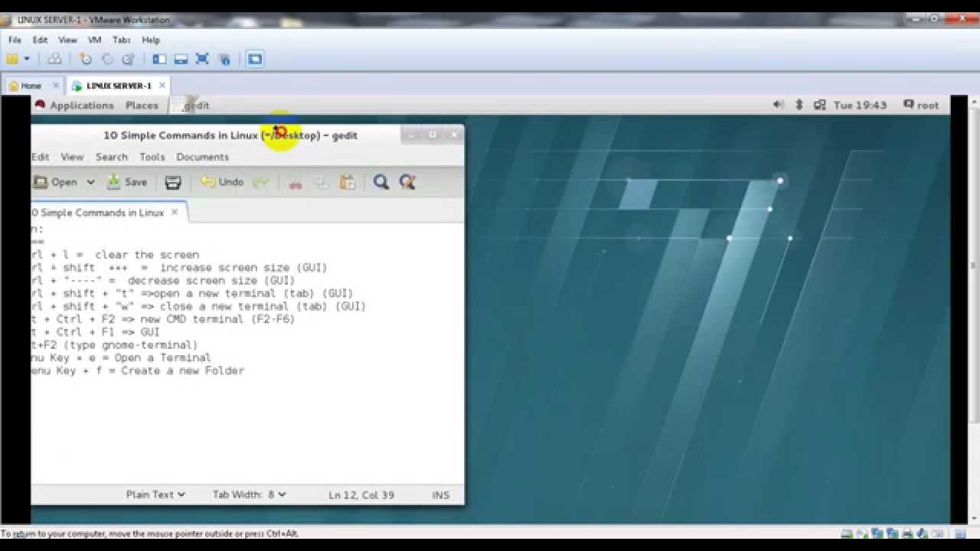980x551 pixels.
Task: Select the 10 Simple Commands in Linux document tab
Action: coord(97,213)
